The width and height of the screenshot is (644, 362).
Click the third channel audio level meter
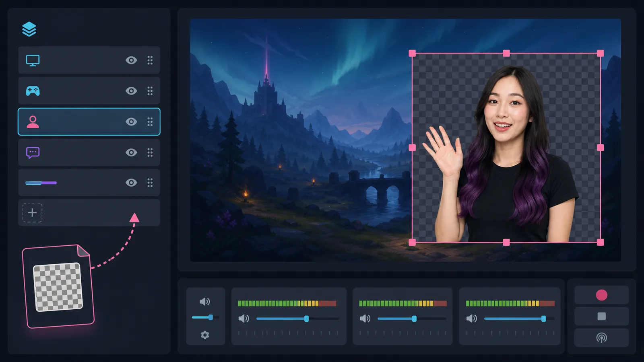point(510,303)
